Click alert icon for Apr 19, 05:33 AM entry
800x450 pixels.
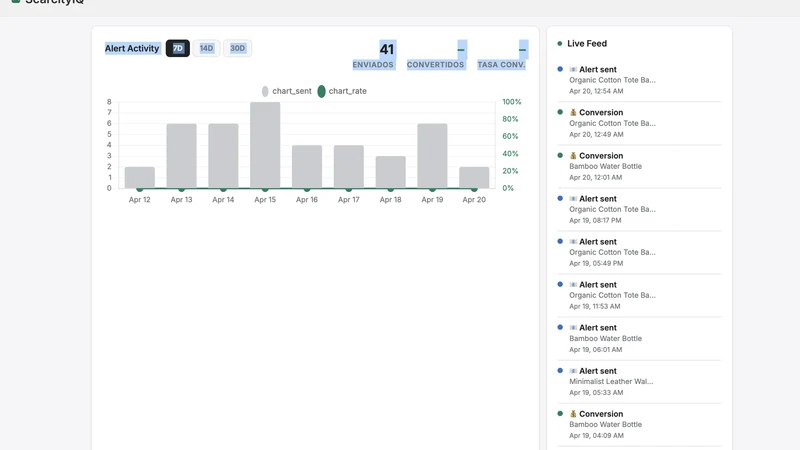coord(573,371)
